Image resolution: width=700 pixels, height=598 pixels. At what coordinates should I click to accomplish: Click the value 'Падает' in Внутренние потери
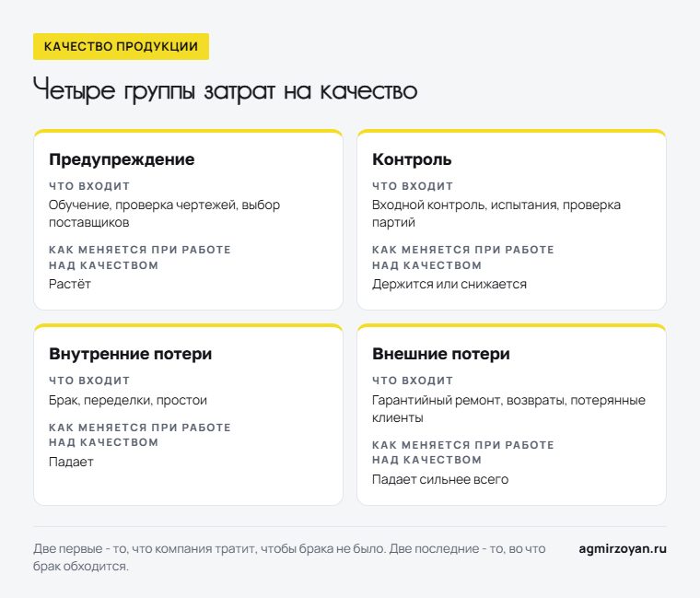point(71,462)
